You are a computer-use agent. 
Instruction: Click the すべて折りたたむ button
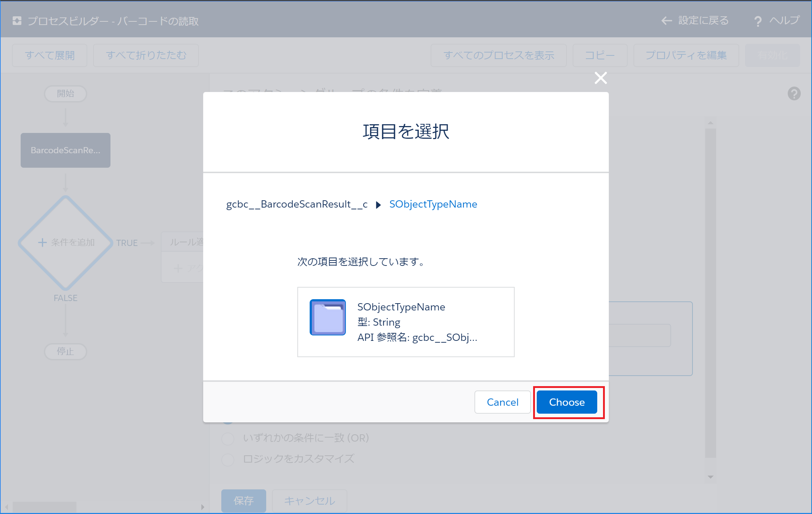[146, 55]
